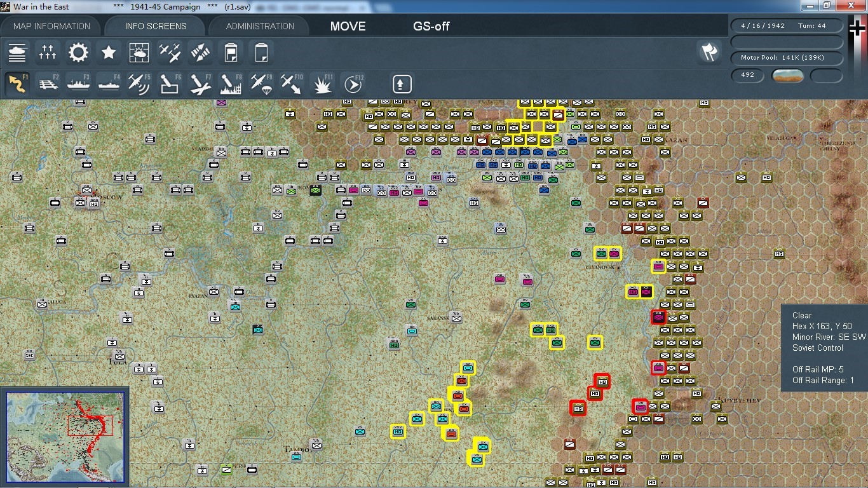Open the victory star icon
This screenshot has width=868, height=488.
(x=109, y=52)
